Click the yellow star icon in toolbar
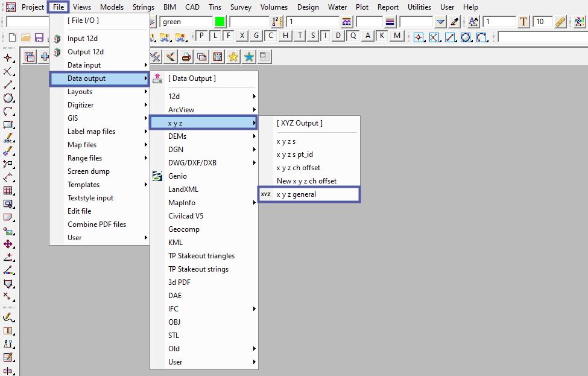 click(x=233, y=57)
